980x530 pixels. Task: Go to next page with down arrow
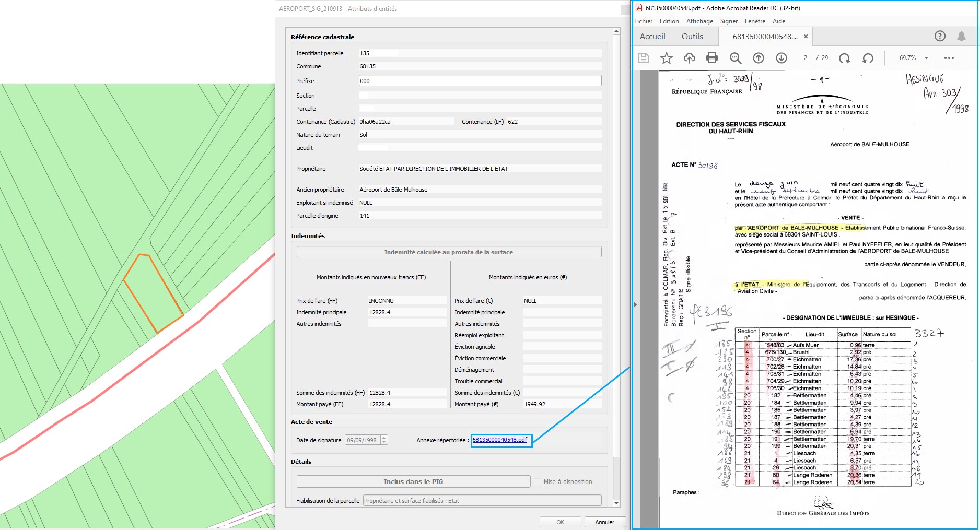tap(781, 58)
